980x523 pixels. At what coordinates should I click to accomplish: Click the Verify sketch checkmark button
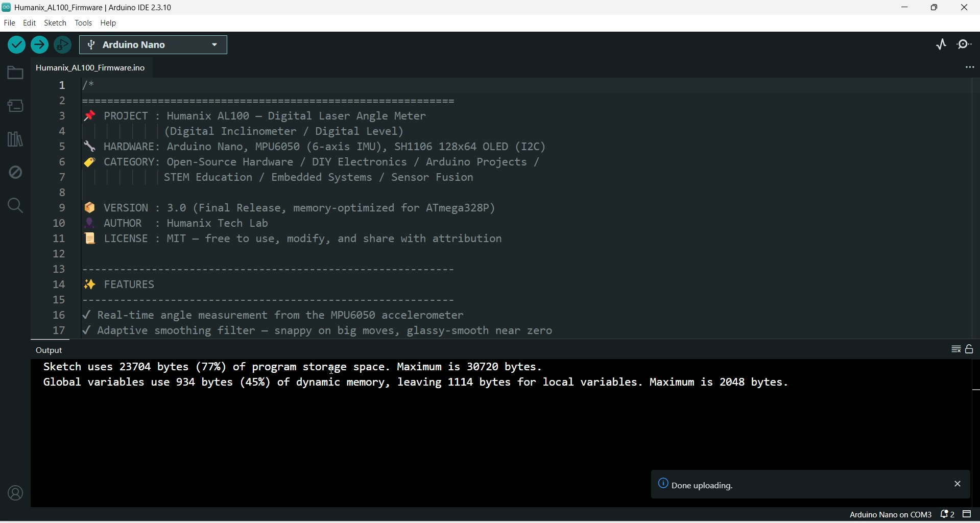point(16,45)
